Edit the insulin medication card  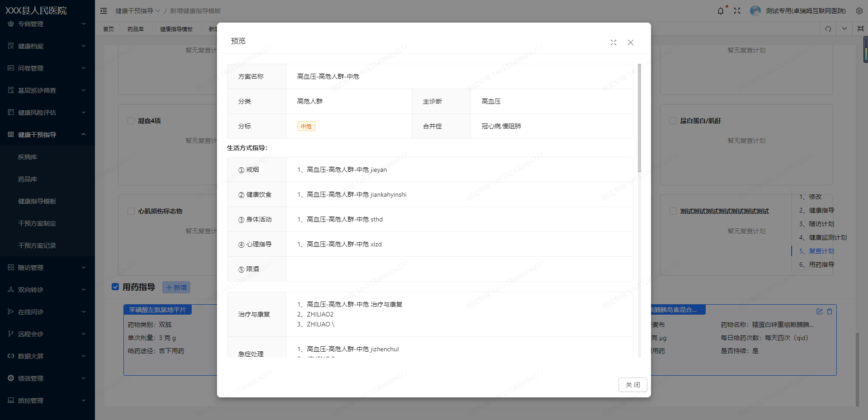820,311
